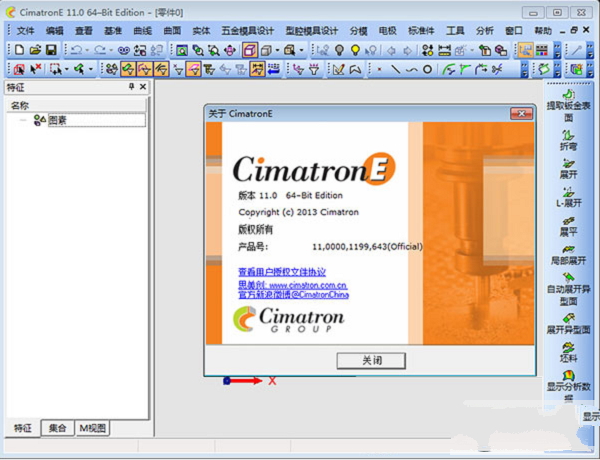600x460 pixels.
Task: Select the 图素 item in feature tree
Action: pos(58,121)
